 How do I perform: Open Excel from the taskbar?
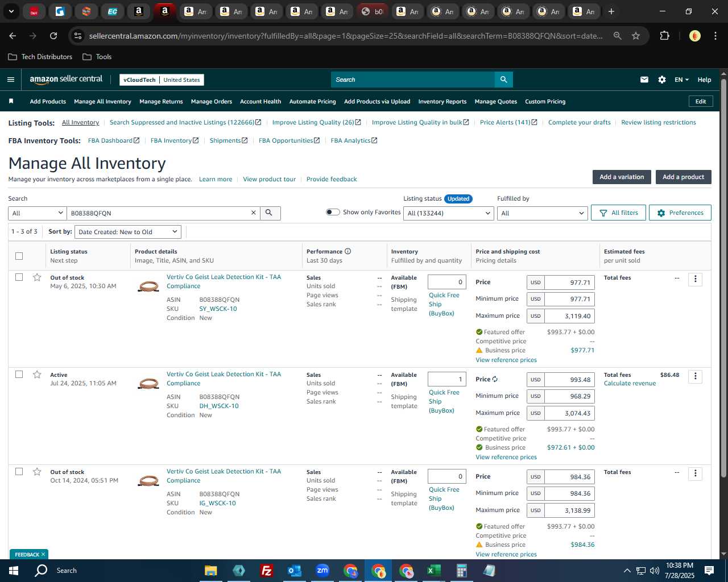click(434, 571)
